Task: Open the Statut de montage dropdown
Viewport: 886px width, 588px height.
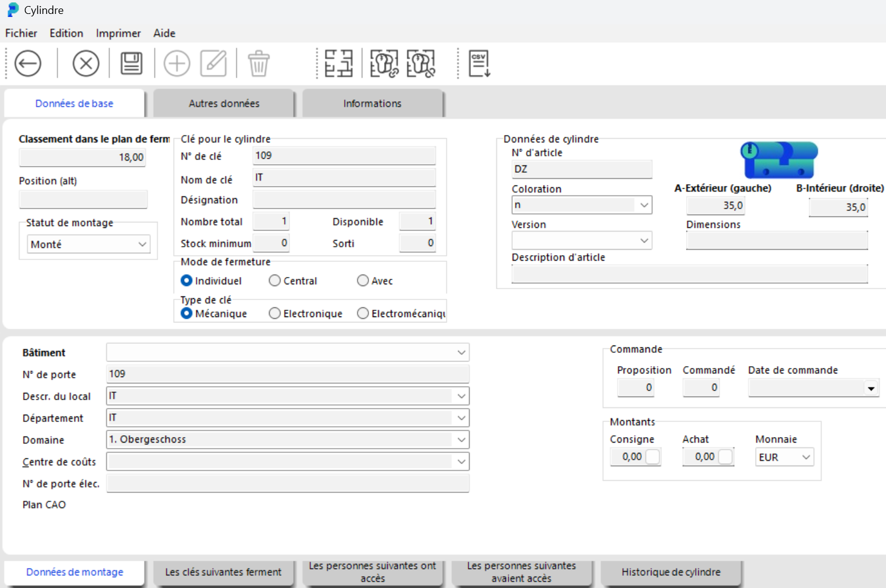Action: (88, 244)
